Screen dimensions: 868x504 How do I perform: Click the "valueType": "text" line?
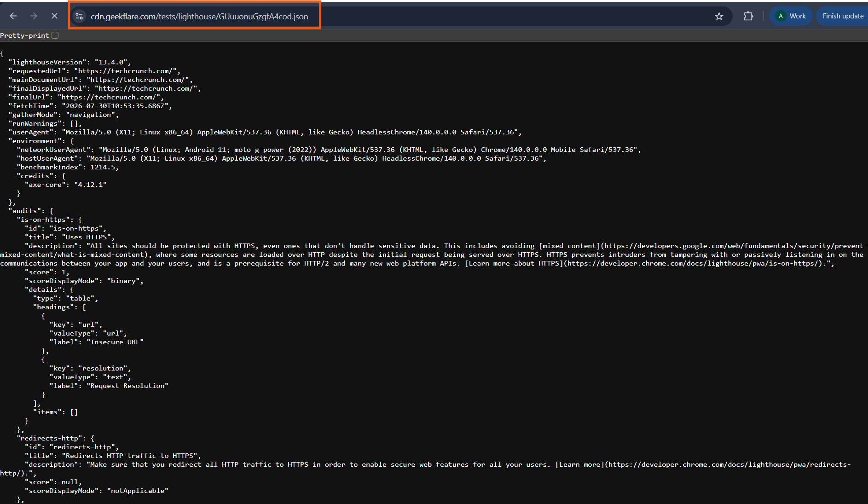coord(90,377)
